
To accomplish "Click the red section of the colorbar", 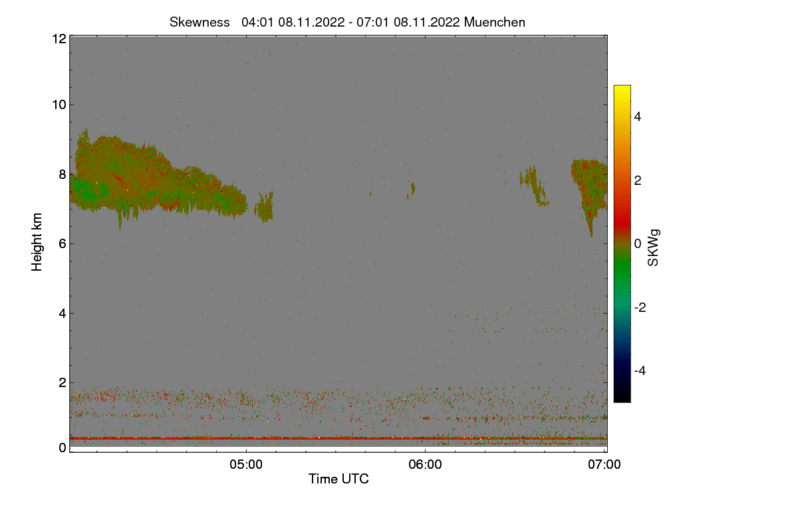I will 622,219.
